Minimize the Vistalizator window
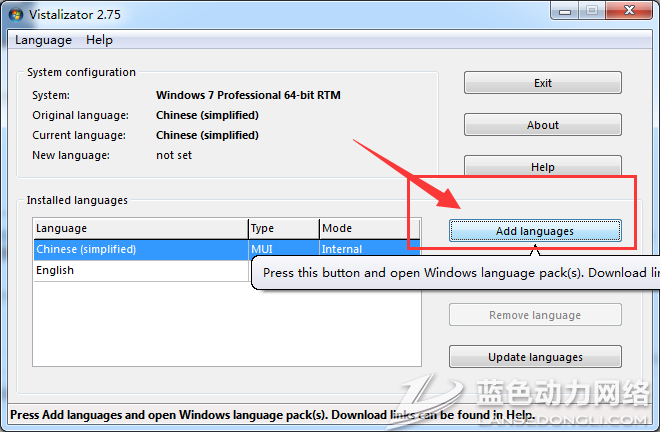Screen dimensions: 660x432 [x=562, y=11]
